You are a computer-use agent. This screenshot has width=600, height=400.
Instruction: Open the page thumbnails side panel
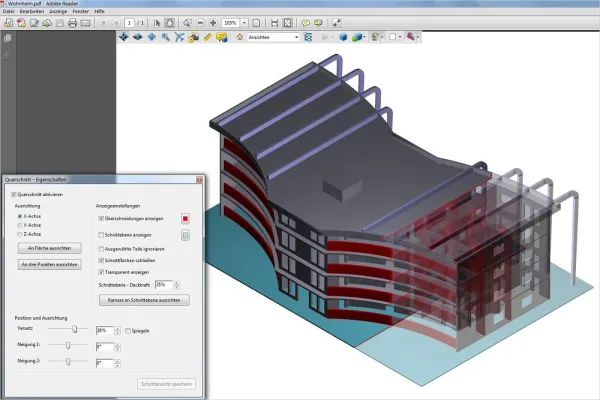pos(7,38)
